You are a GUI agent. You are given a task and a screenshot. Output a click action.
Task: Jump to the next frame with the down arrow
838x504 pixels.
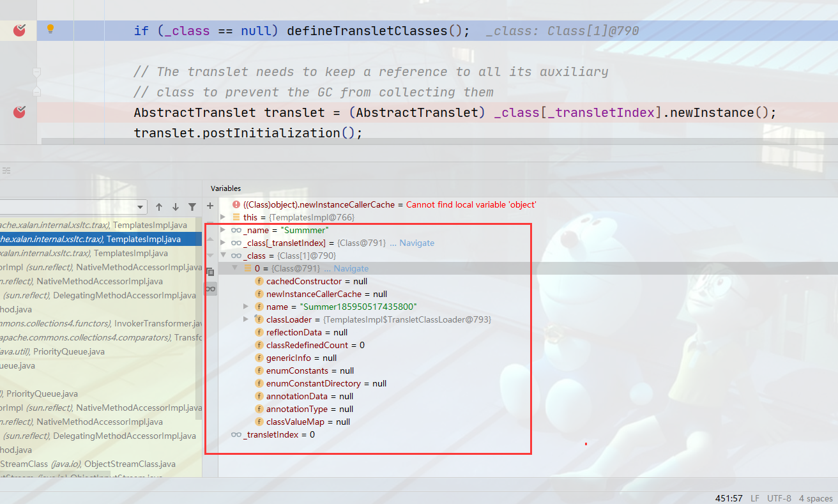point(176,207)
